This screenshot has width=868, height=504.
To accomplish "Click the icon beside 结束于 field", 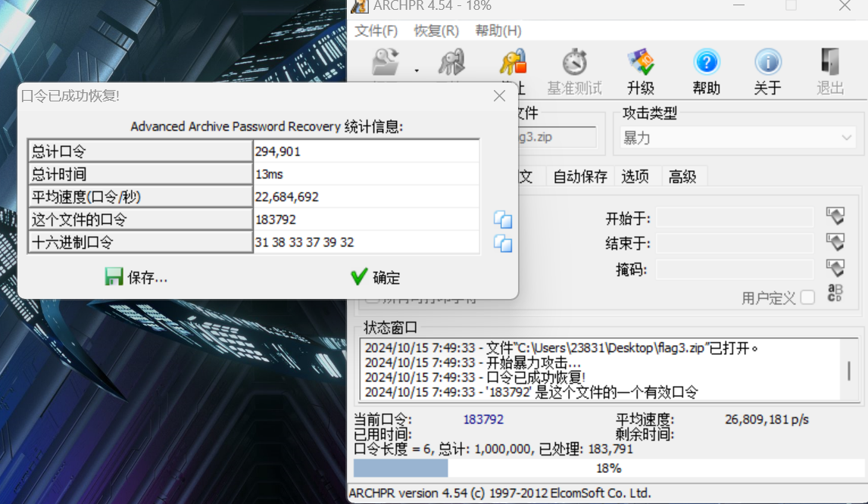I will click(x=835, y=241).
